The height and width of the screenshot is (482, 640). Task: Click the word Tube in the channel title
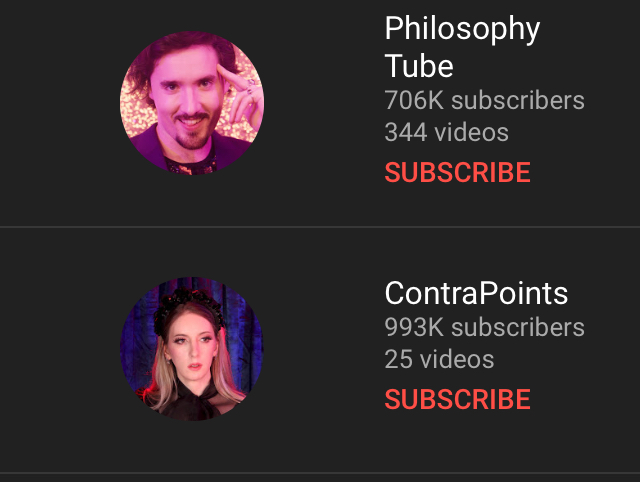point(419,66)
